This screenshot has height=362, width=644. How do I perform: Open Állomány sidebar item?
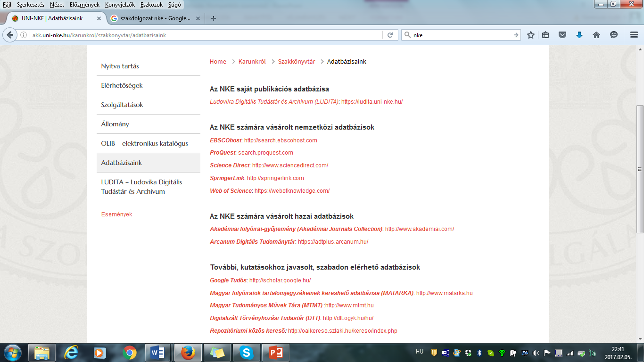(x=149, y=124)
